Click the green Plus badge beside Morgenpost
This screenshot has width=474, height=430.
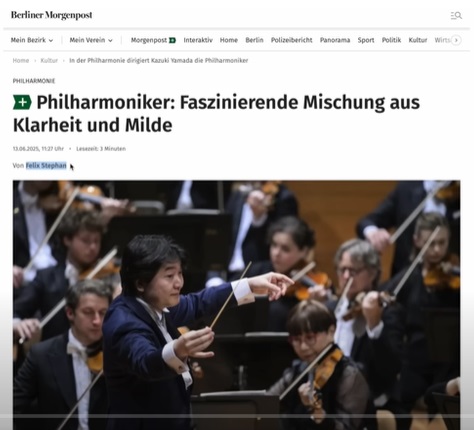pyautogui.click(x=172, y=40)
